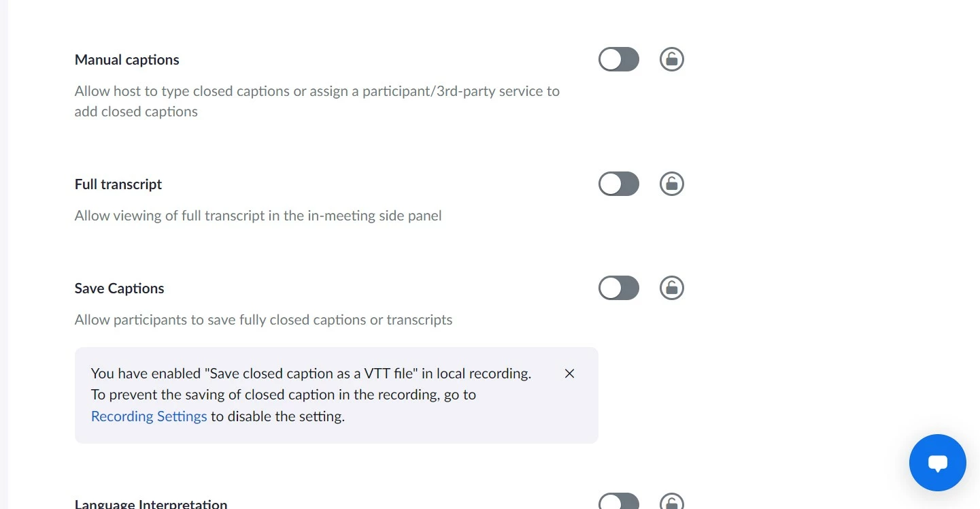Enable the Manual captions toggle
The image size is (980, 509).
pos(619,60)
